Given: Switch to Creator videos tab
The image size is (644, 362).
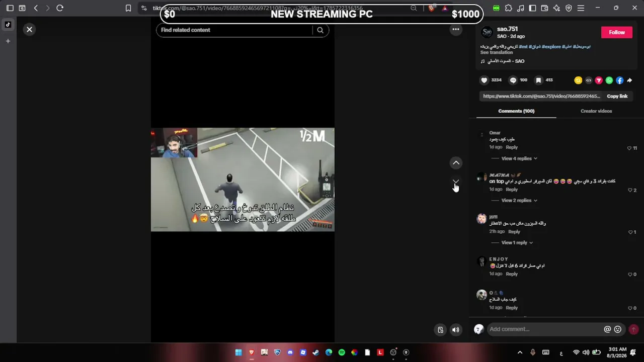Looking at the screenshot, I should pyautogui.click(x=596, y=111).
